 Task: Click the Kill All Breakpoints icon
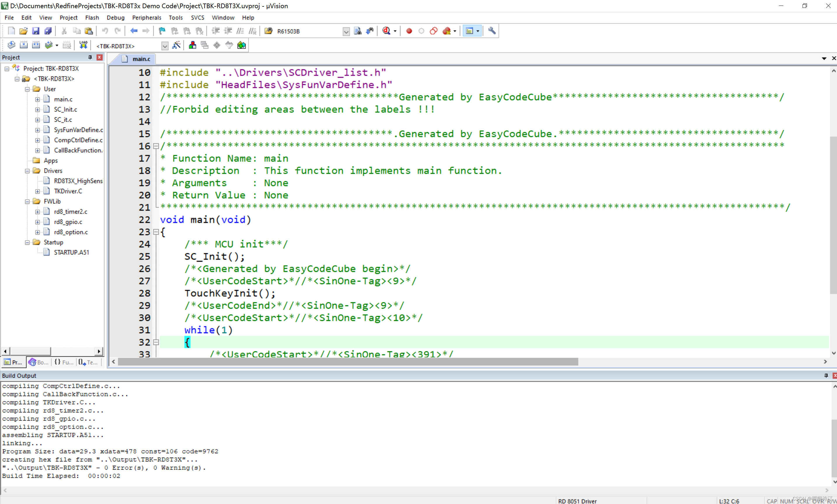tap(447, 31)
